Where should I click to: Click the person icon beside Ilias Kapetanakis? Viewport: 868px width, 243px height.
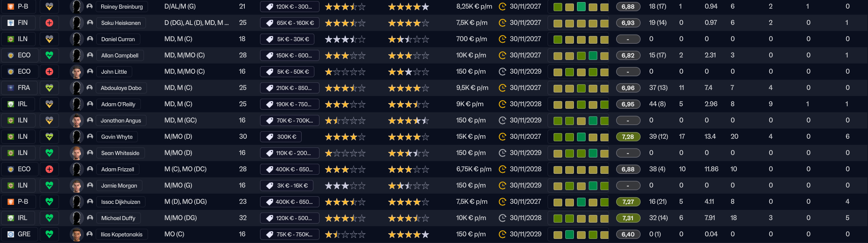90,234
